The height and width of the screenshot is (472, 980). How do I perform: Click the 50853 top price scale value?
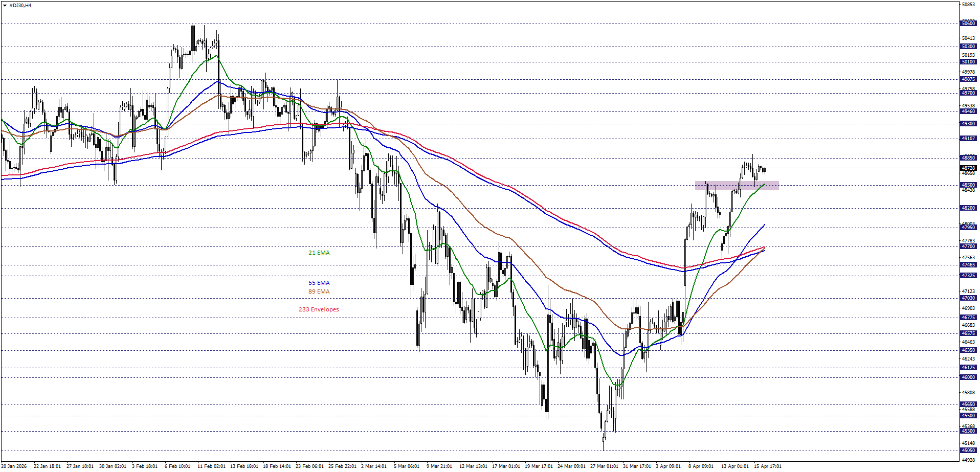pos(968,5)
